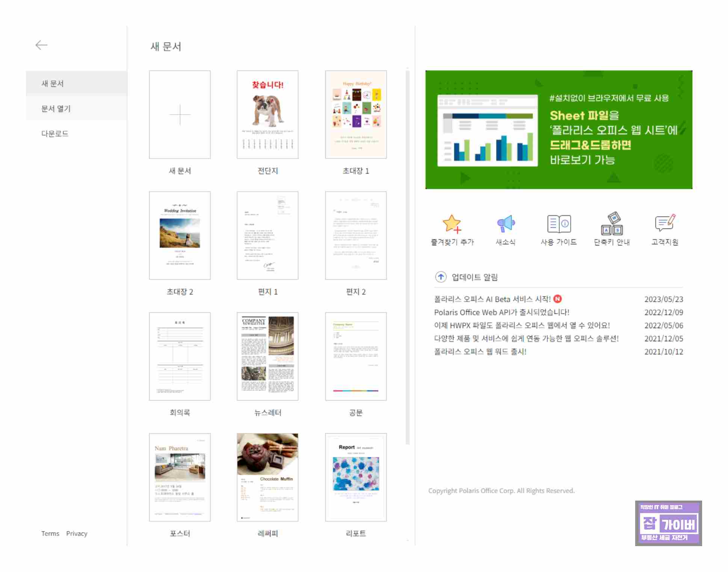This screenshot has height=572, width=728.
Task: Click the 업데이트 알림 up-arrow icon
Action: tap(440, 277)
